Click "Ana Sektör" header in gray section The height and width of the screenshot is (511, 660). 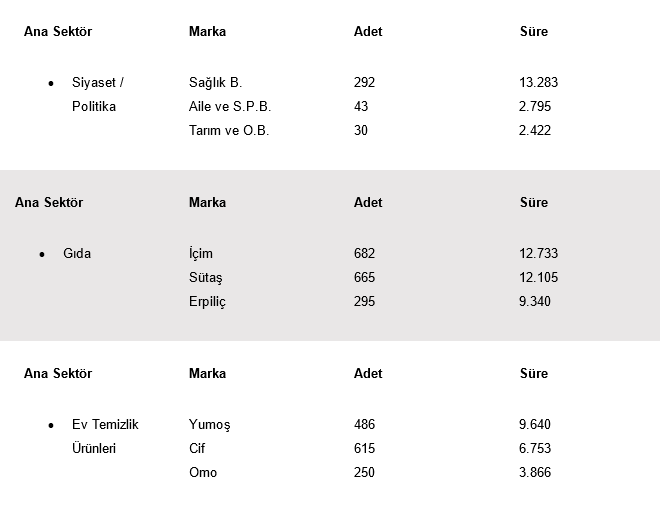pos(49,203)
